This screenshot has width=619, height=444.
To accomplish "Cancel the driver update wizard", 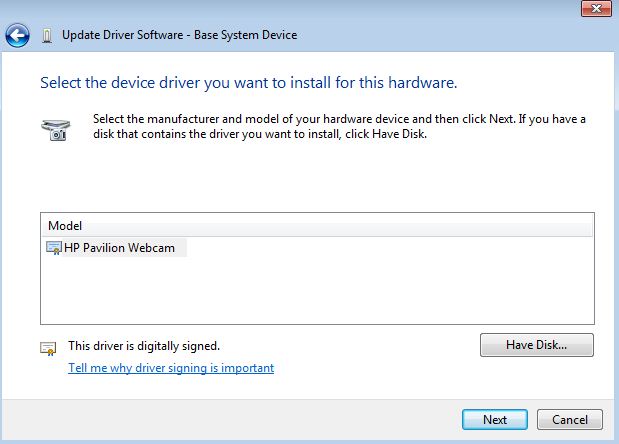I will pyautogui.click(x=569, y=420).
